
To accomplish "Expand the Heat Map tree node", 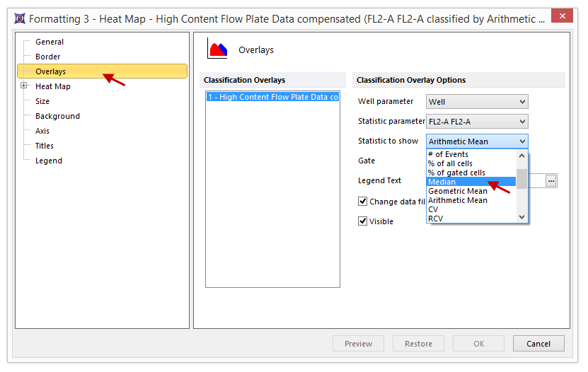I will pyautogui.click(x=24, y=86).
